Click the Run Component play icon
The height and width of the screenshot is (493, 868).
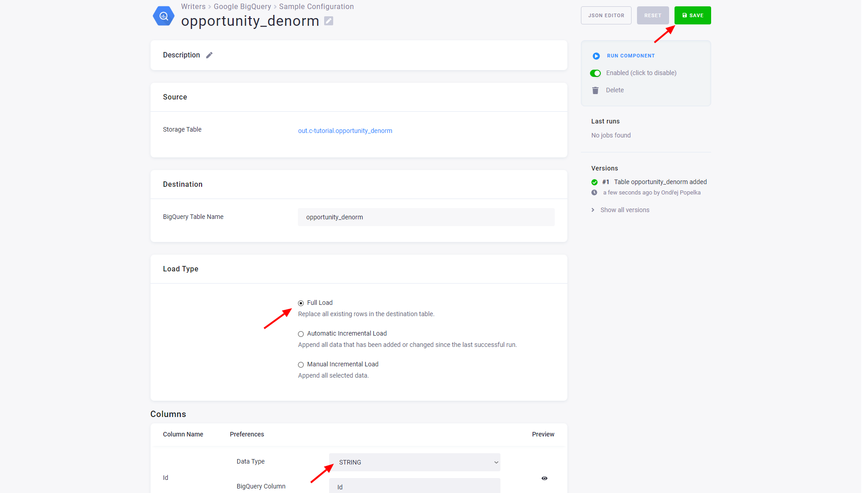point(596,56)
